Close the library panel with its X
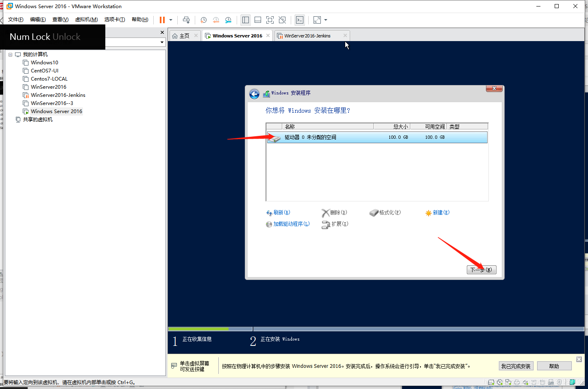The height and width of the screenshot is (389, 588). [162, 32]
